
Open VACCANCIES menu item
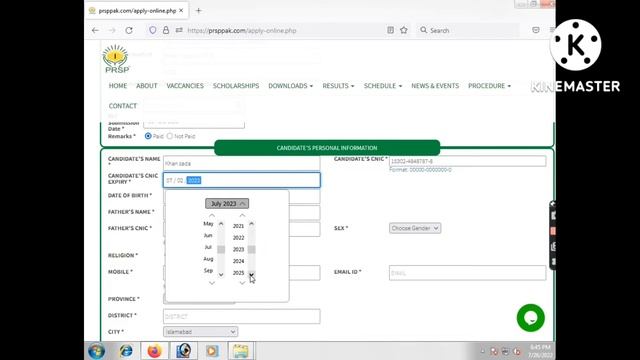pos(185,86)
